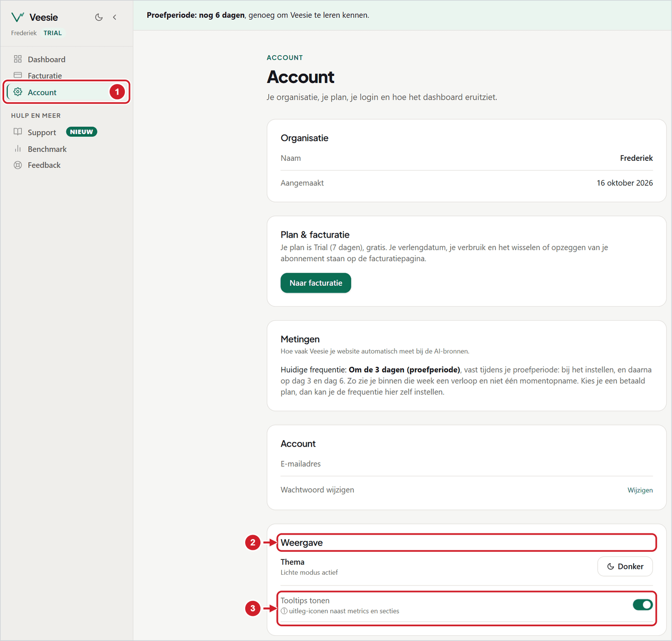Click the E-mailadres row label

coord(300,464)
